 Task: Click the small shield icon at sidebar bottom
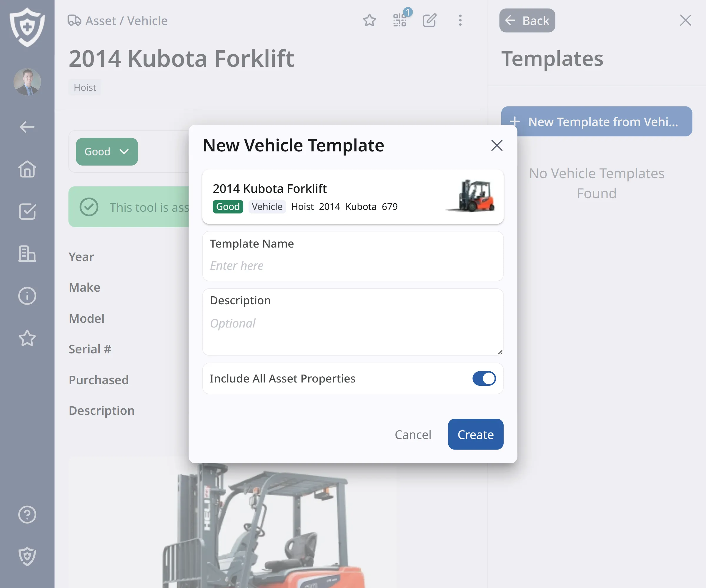pyautogui.click(x=27, y=557)
